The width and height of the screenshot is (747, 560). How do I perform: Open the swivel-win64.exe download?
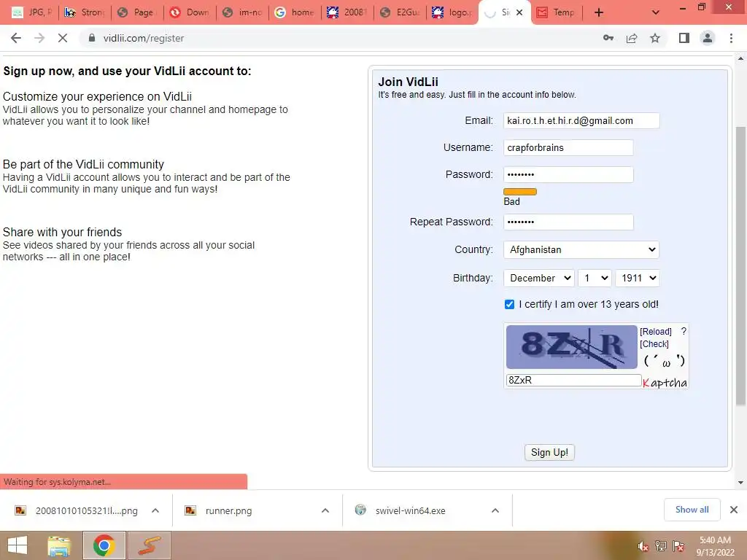[x=400, y=510]
